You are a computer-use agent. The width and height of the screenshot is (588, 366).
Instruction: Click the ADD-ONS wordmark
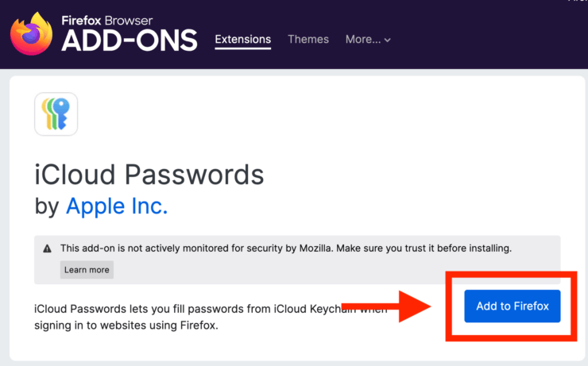click(130, 41)
